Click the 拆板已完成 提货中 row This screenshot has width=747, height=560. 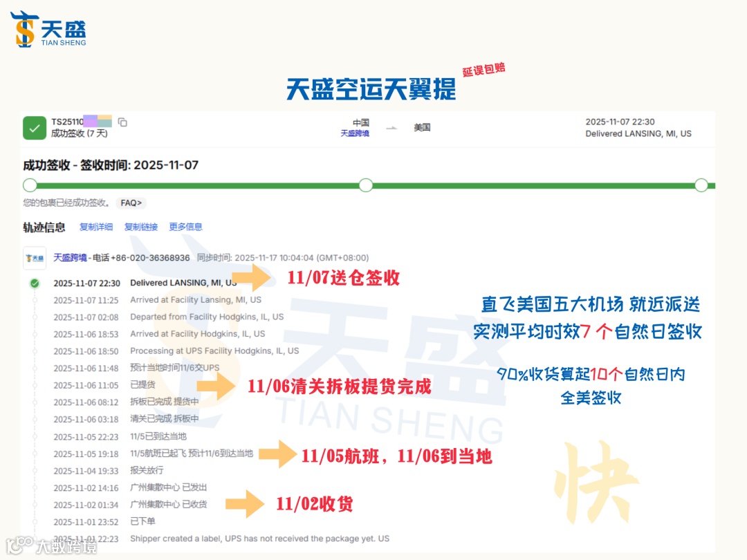pos(165,402)
